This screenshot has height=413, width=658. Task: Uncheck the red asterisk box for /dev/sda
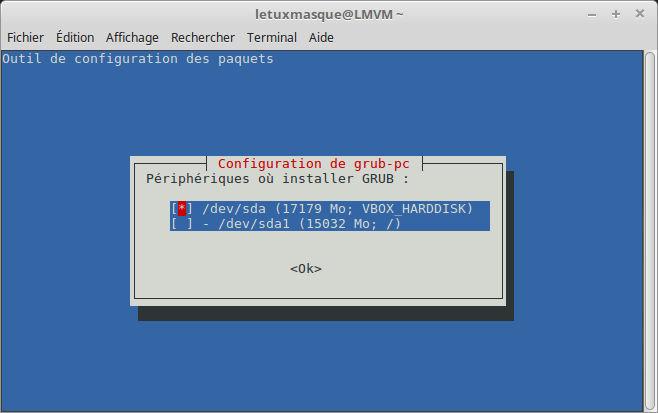pos(182,209)
